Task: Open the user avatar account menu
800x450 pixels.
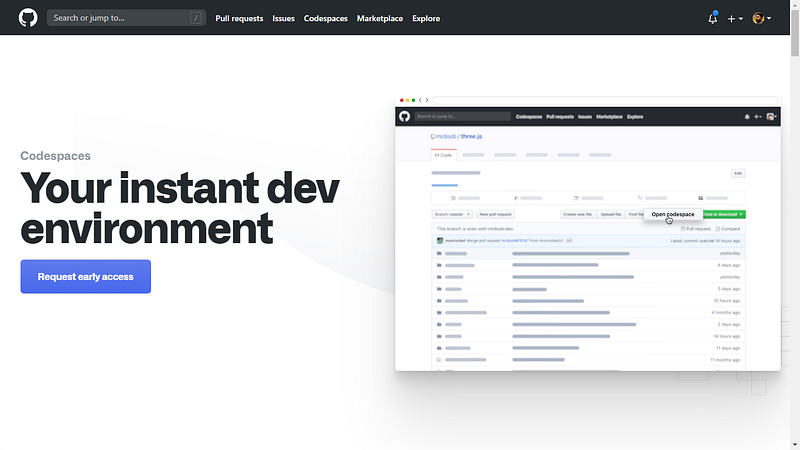Action: [762, 18]
